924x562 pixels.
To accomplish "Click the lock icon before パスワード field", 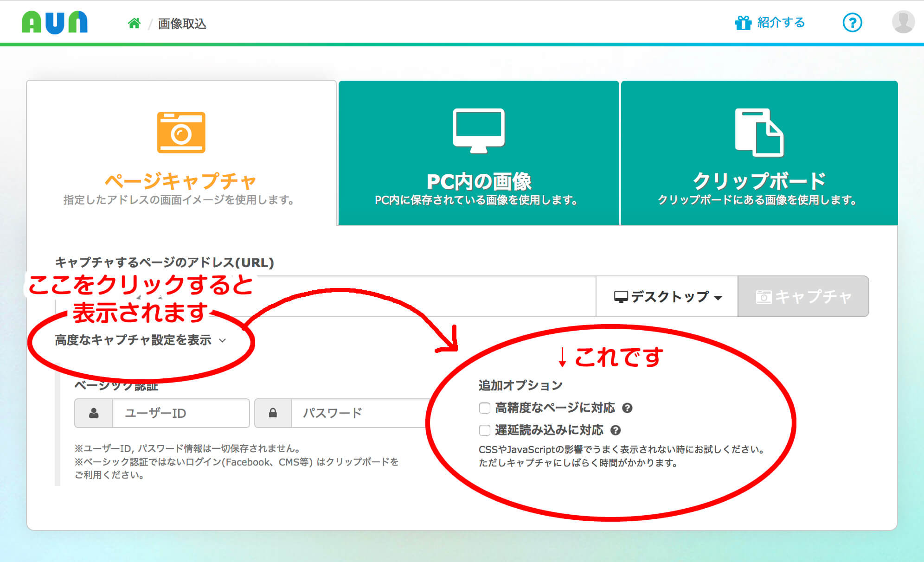I will tap(273, 413).
